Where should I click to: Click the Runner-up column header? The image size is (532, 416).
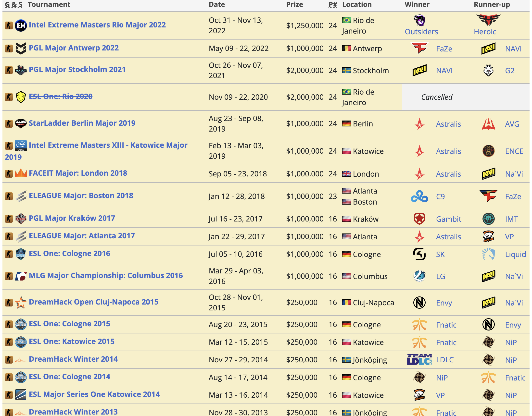[x=492, y=4]
